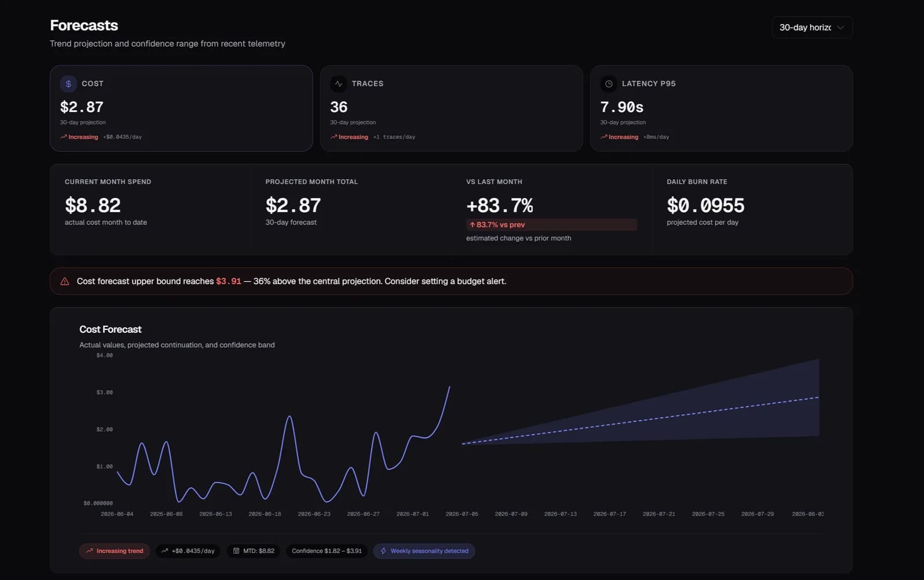924x580 pixels.
Task: Click the trend arrow in Increasing trend chip
Action: (90, 551)
